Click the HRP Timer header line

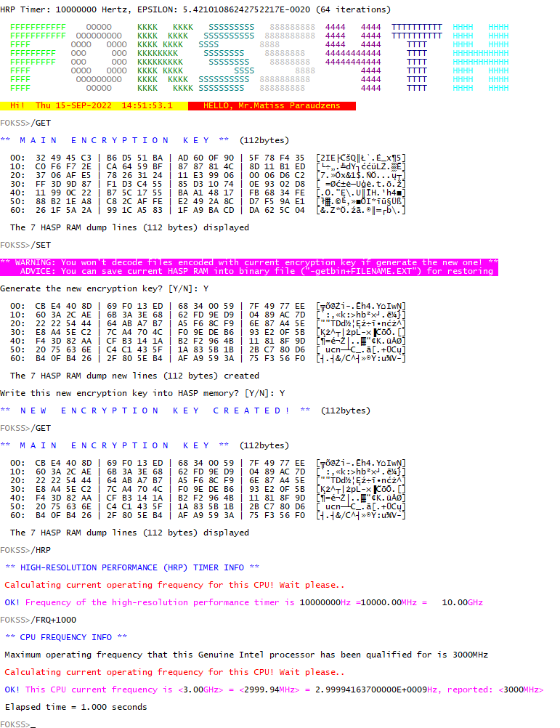tap(195, 9)
